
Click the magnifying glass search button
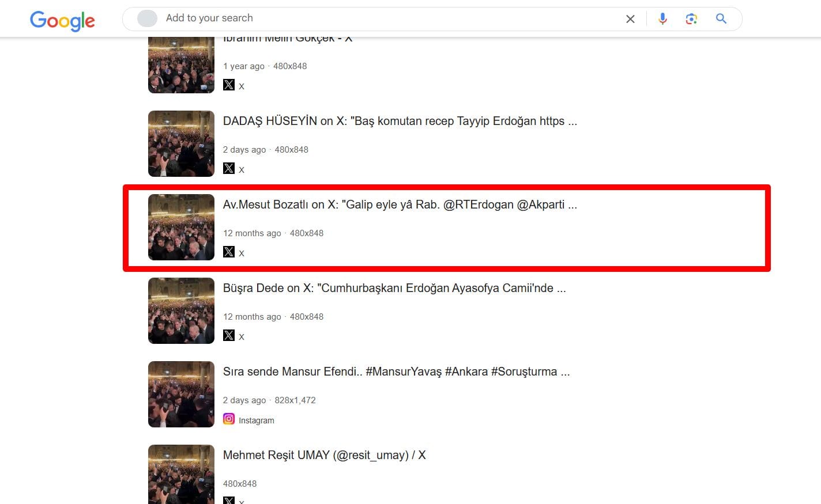721,19
